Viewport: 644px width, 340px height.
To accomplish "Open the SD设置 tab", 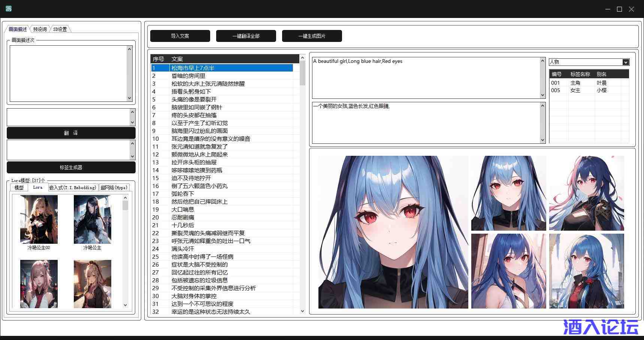I will 60,29.
